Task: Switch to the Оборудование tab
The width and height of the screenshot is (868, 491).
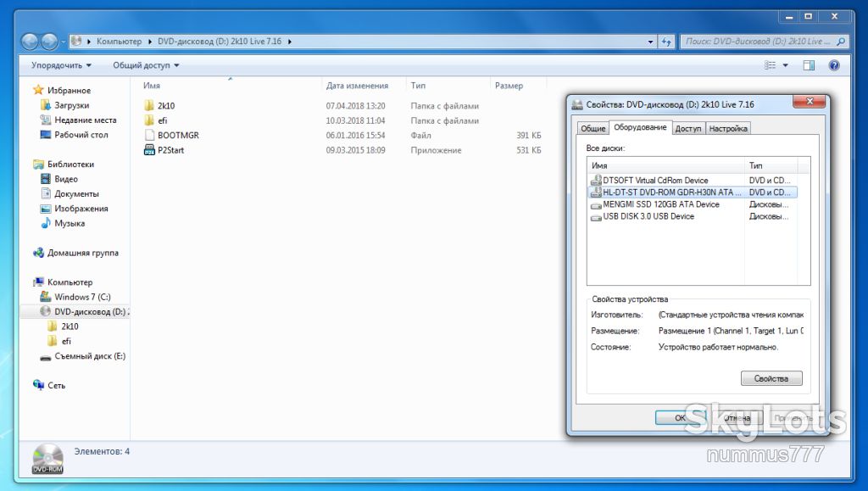Action: pos(640,127)
